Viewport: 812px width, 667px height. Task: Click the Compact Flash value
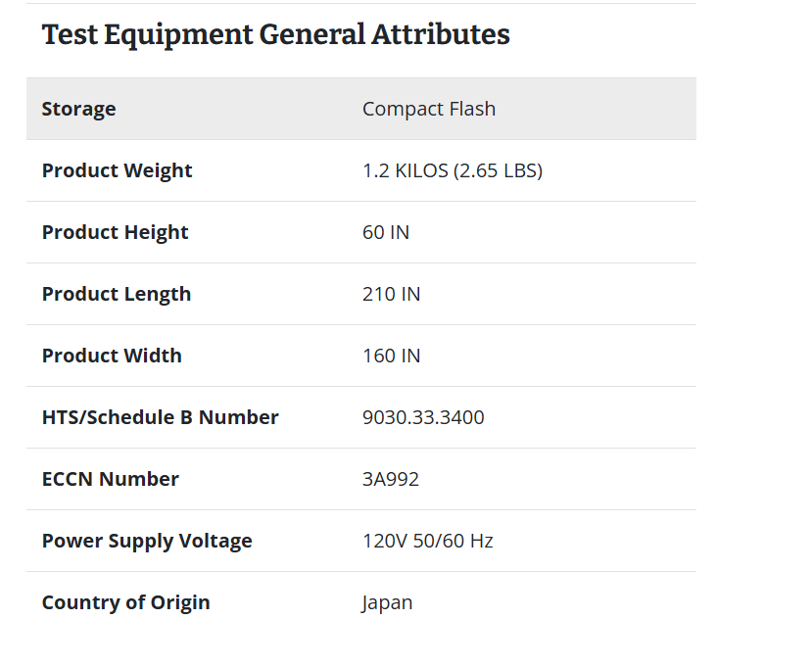[x=429, y=109]
